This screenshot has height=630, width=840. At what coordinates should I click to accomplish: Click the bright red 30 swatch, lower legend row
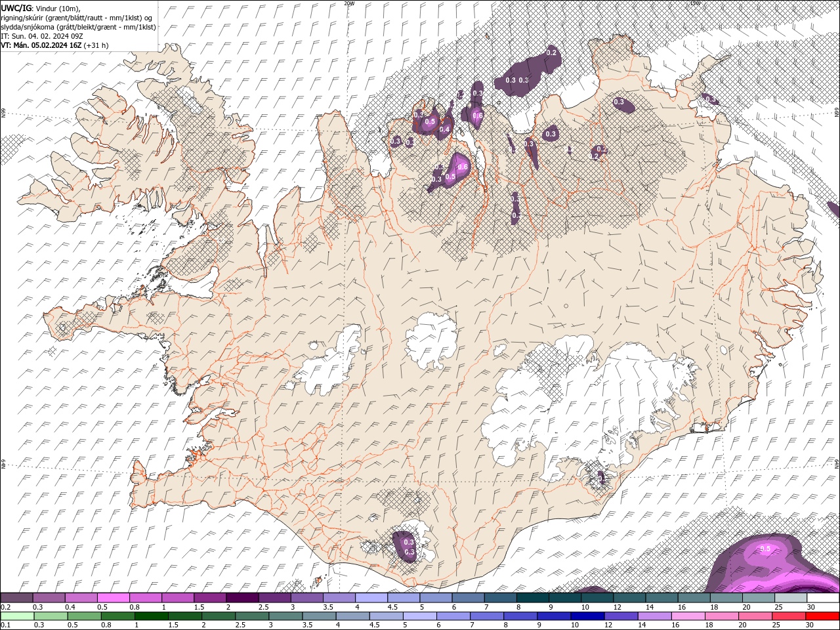[x=822, y=616]
